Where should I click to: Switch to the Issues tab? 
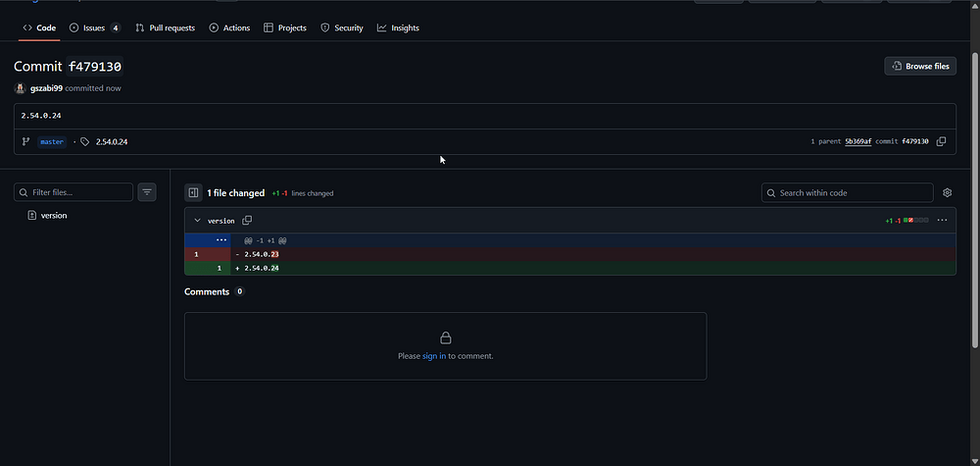coord(94,28)
